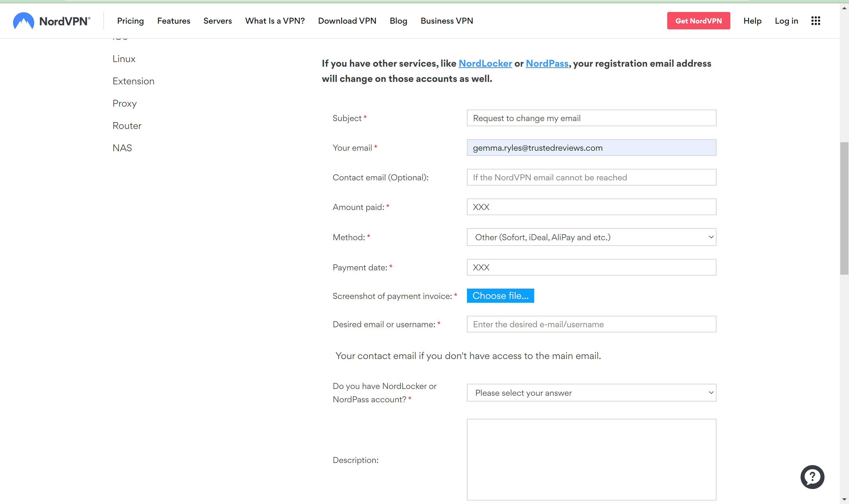Viewport: 849px width, 504px height.
Task: Visit the Blog from the navbar
Action: (x=398, y=21)
